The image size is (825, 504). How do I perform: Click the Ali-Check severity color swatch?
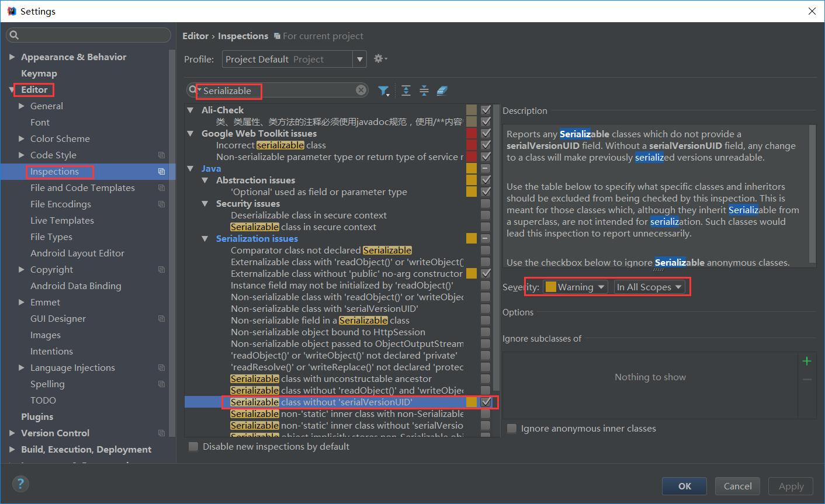pyautogui.click(x=472, y=110)
